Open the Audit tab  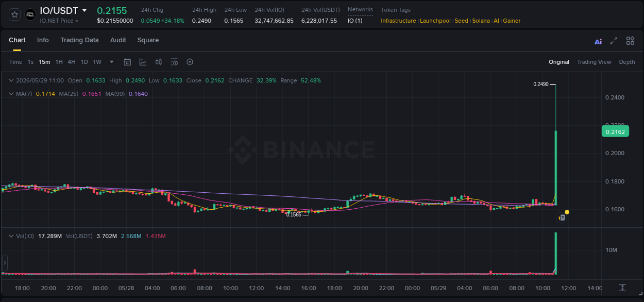point(118,40)
